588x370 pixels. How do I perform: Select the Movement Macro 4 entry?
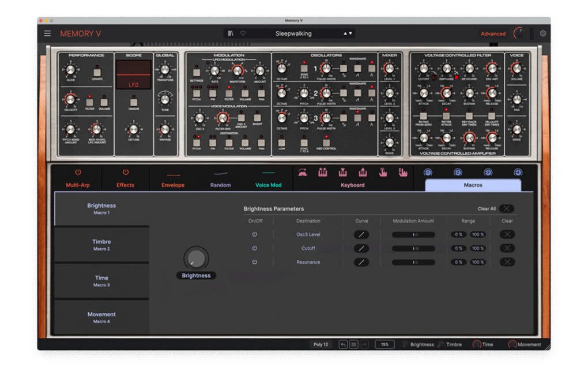[x=101, y=317]
